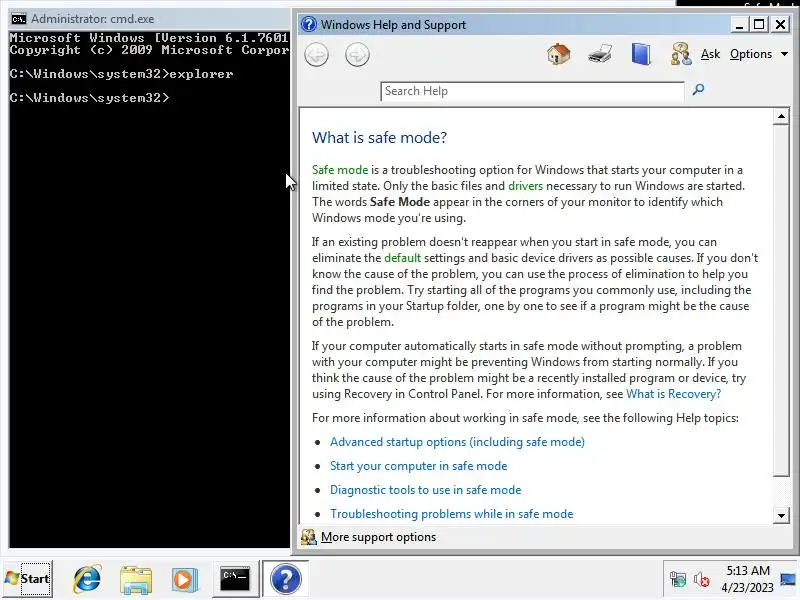Viewport: 800px width, 600px height.
Task: Click the Back arrow in Help
Action: pos(316,55)
